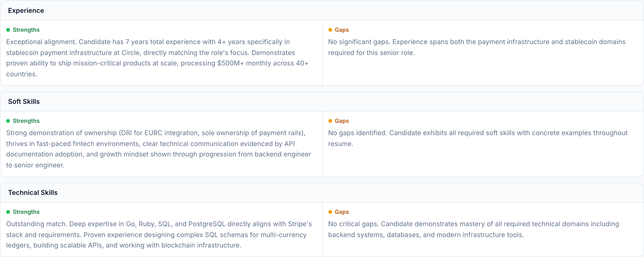
Task: Click the Experience section header
Action: tap(26, 10)
